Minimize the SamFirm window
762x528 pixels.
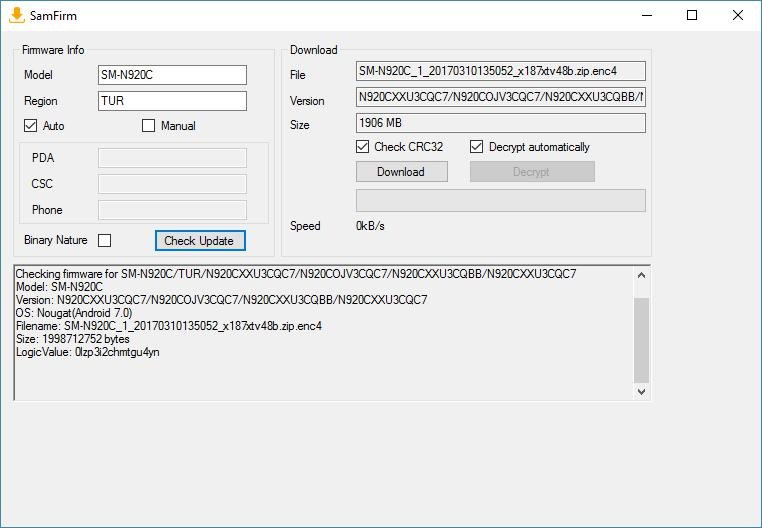click(647, 15)
